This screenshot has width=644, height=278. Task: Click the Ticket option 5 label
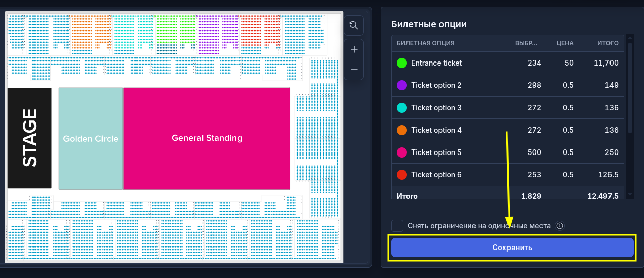436,152
